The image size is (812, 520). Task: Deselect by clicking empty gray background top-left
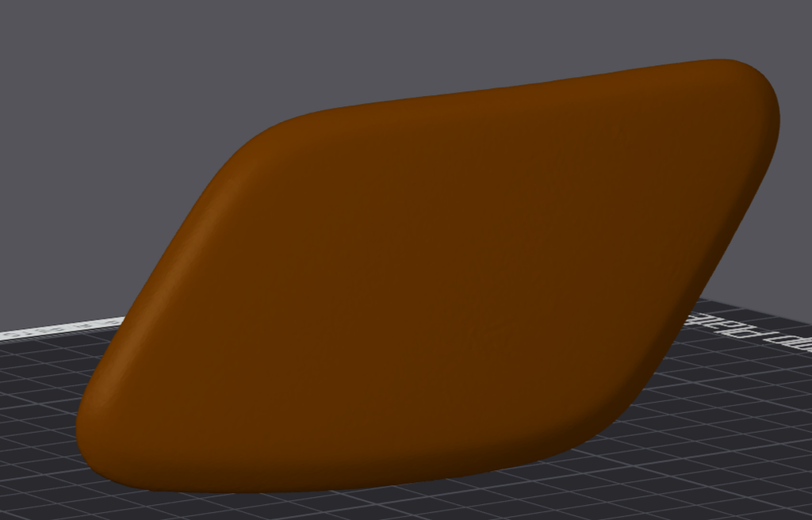[63, 63]
